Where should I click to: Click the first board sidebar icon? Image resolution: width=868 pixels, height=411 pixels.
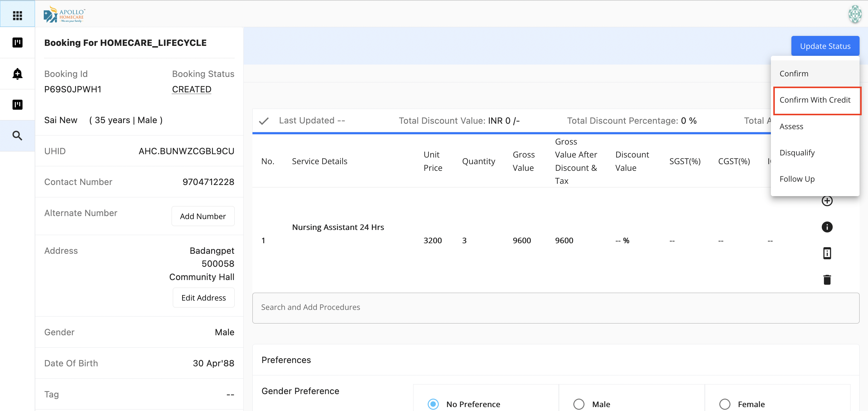[x=17, y=43]
